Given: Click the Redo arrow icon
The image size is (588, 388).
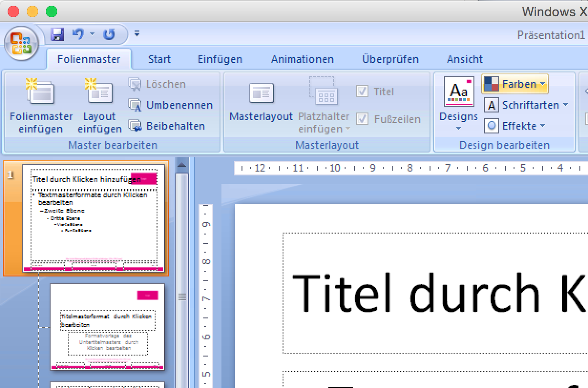Looking at the screenshot, I should pos(109,34).
